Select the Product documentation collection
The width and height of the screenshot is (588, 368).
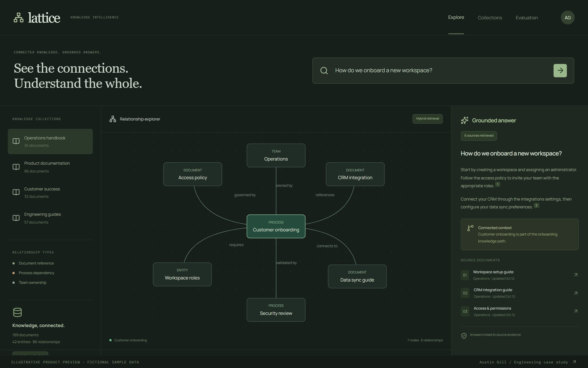pos(50,167)
